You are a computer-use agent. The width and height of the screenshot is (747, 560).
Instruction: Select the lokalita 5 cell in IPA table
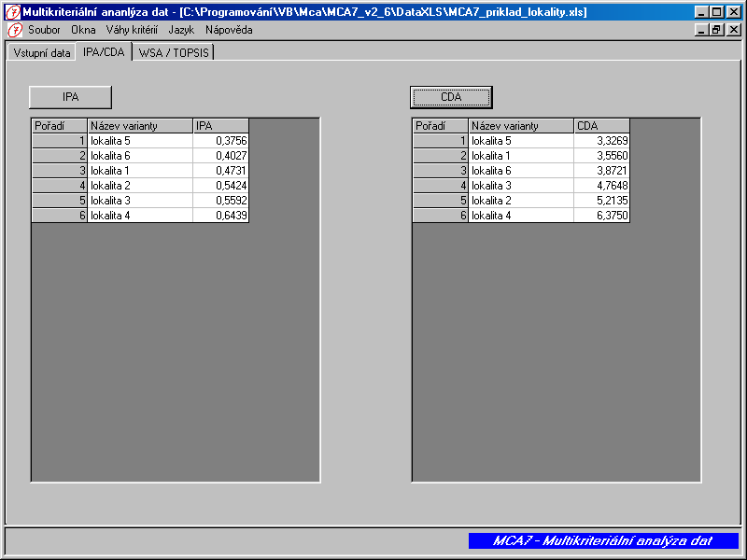coord(140,141)
